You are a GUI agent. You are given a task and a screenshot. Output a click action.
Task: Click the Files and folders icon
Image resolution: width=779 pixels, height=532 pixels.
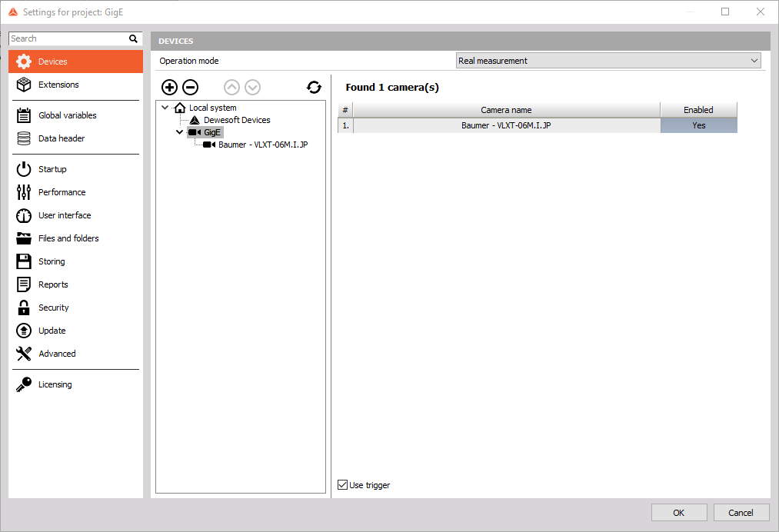click(24, 238)
